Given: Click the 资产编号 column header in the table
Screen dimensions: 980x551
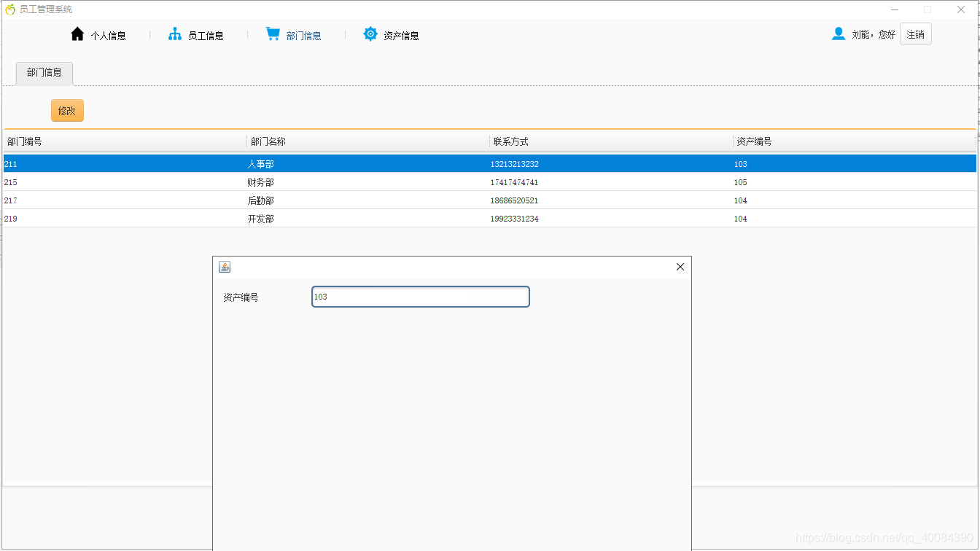Looking at the screenshot, I should pos(855,141).
